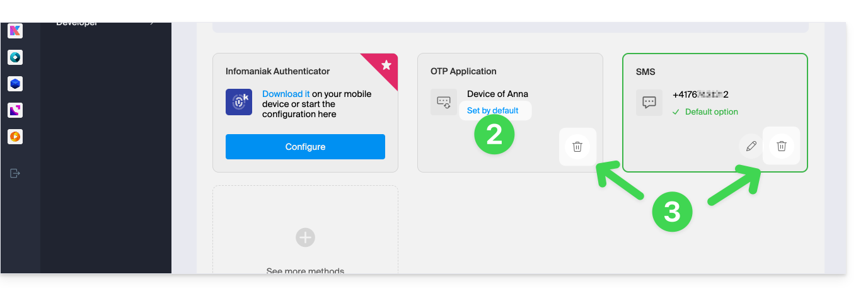Click the star ribbon on Authenticator card

386,65
